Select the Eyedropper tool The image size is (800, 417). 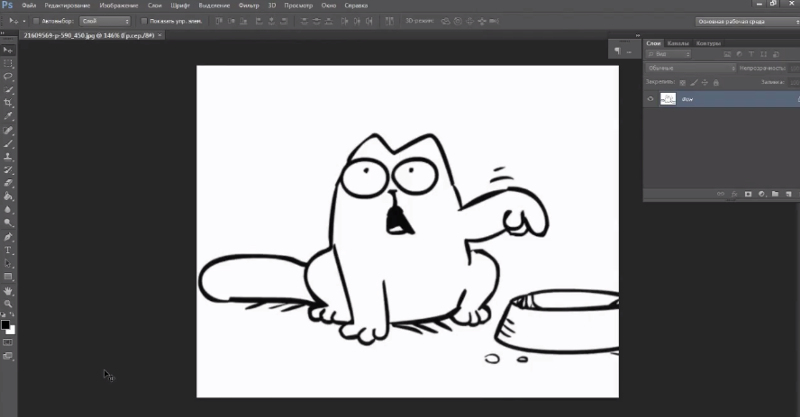pyautogui.click(x=8, y=116)
